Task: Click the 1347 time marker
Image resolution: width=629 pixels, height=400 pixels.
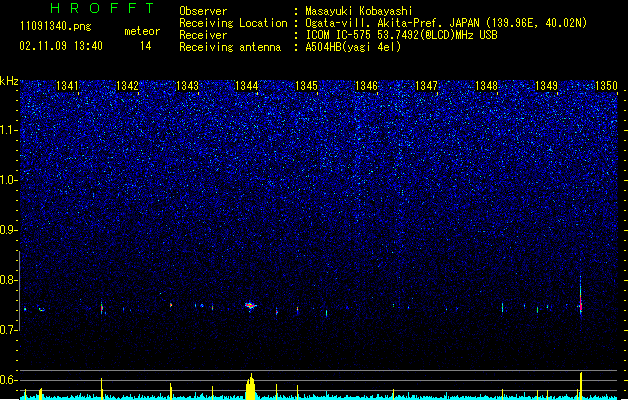Action: tap(426, 86)
